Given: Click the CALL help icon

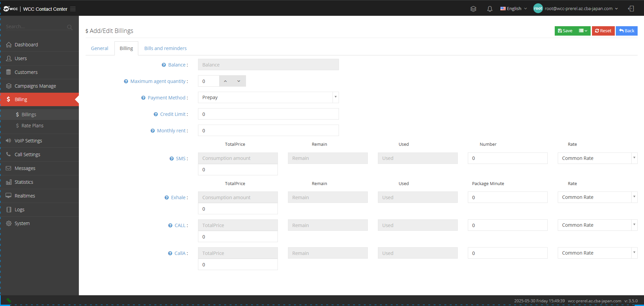Looking at the screenshot, I should coord(170,226).
